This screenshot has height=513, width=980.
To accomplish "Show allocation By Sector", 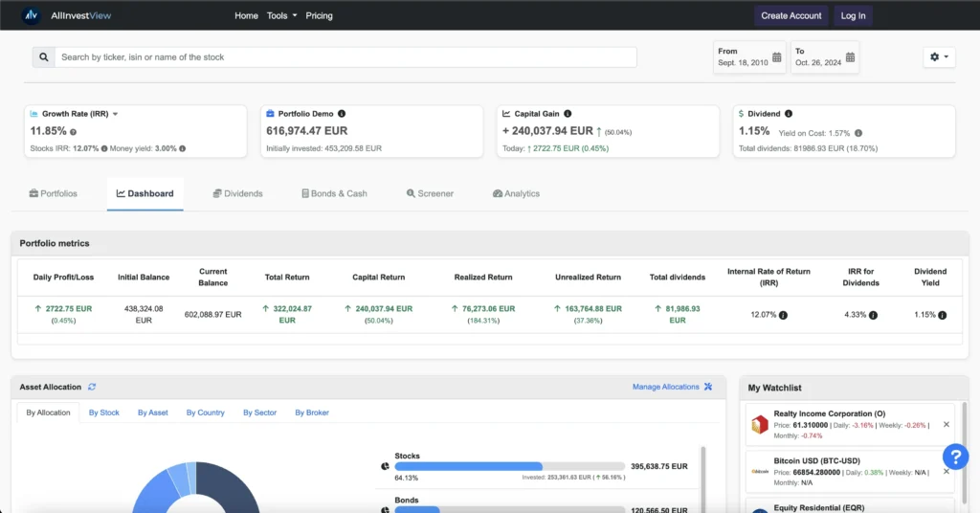I will click(259, 413).
